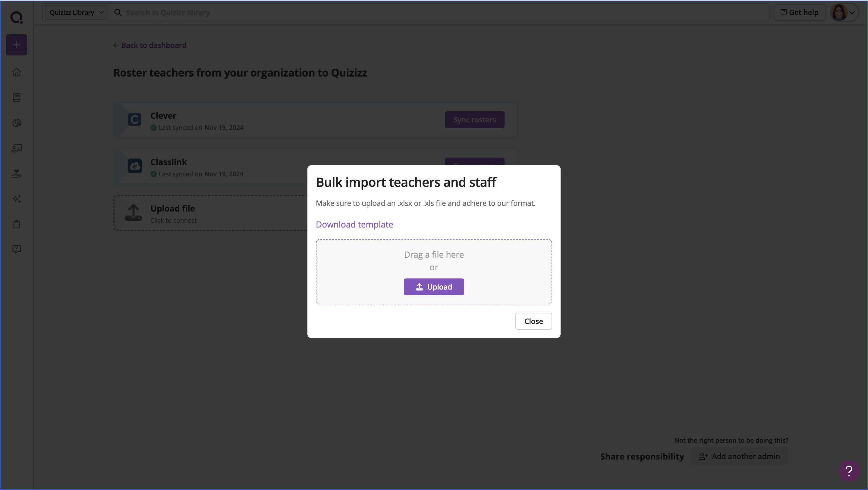Click the Download template link
The width and height of the screenshot is (868, 490).
pos(354,225)
